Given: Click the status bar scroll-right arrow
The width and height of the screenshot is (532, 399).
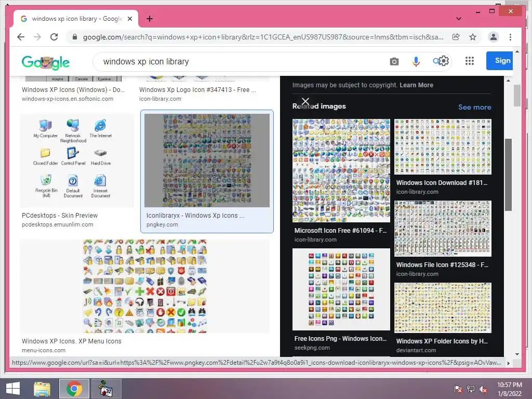Looking at the screenshot, I should click(x=508, y=363).
